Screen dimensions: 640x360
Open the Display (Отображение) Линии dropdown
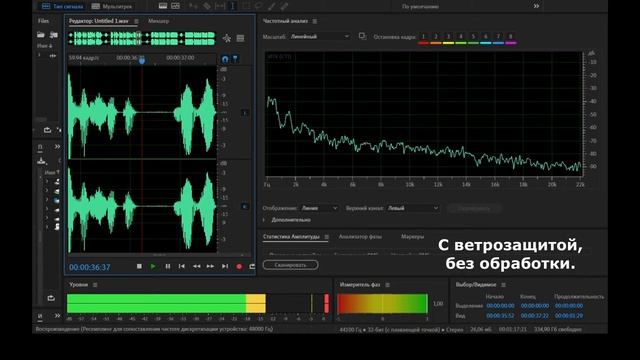coord(319,208)
